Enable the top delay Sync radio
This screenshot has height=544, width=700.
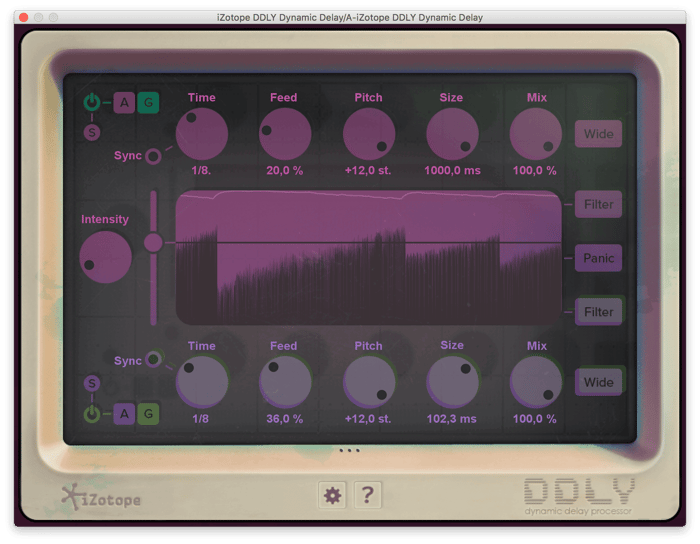pos(153,156)
